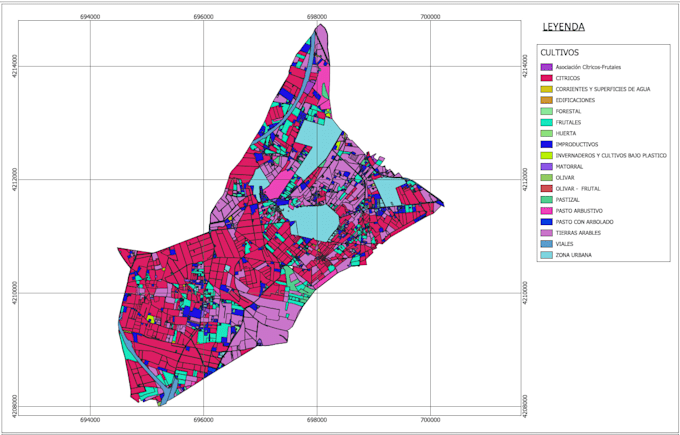
Task: Click the CORRIENTES Y SUPERFICIES DE AGUA swatch
Action: pos(546,89)
